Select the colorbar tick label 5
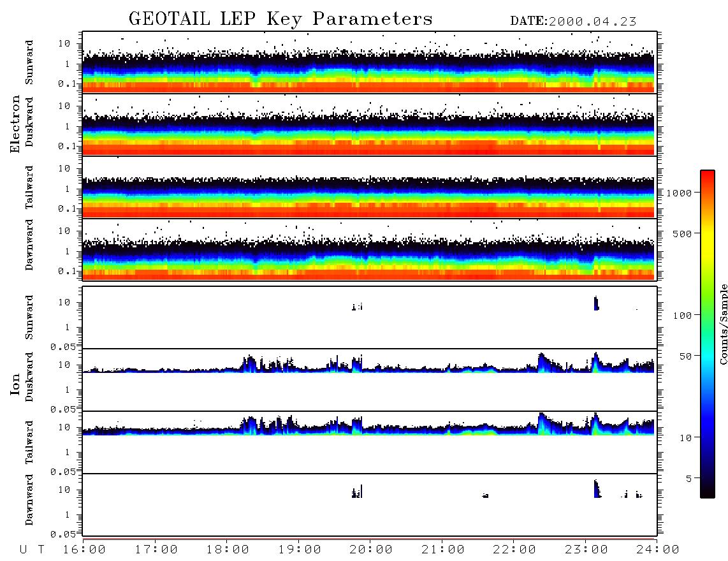The width and height of the screenshot is (728, 561). pos(688,478)
